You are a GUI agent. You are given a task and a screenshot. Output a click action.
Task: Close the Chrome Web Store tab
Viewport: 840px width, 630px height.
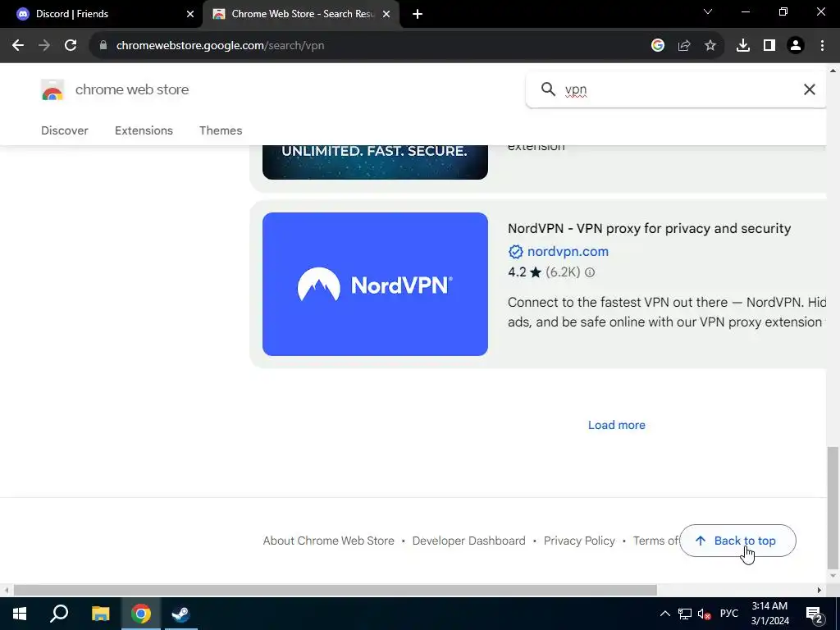click(386, 14)
